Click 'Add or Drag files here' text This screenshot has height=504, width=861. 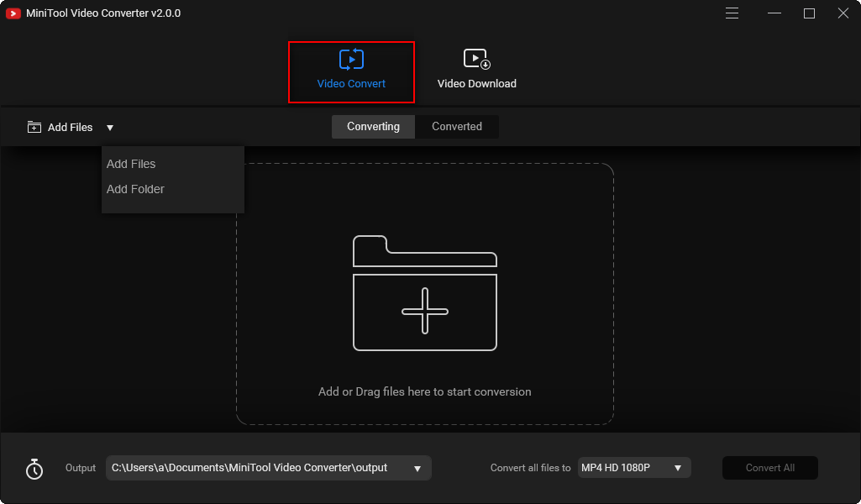click(425, 391)
